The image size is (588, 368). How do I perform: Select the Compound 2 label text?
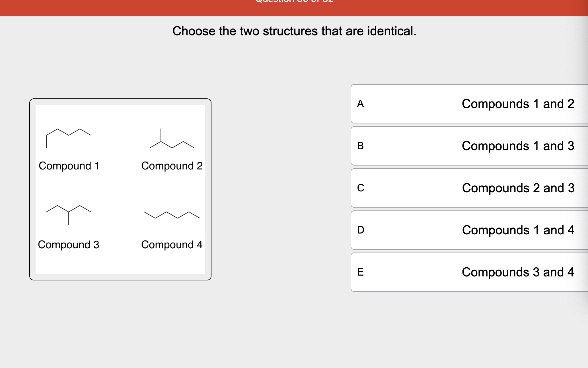pos(172,166)
